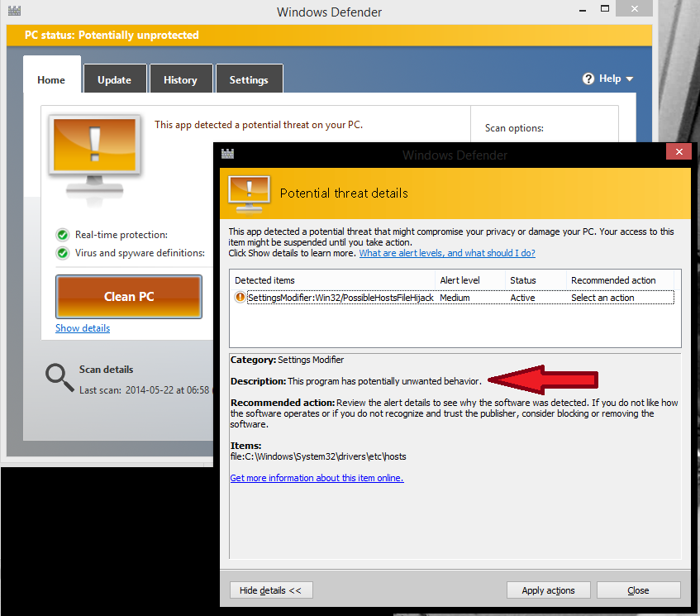Click the Clean PC button
Screen dimensions: 700x616
click(129, 297)
